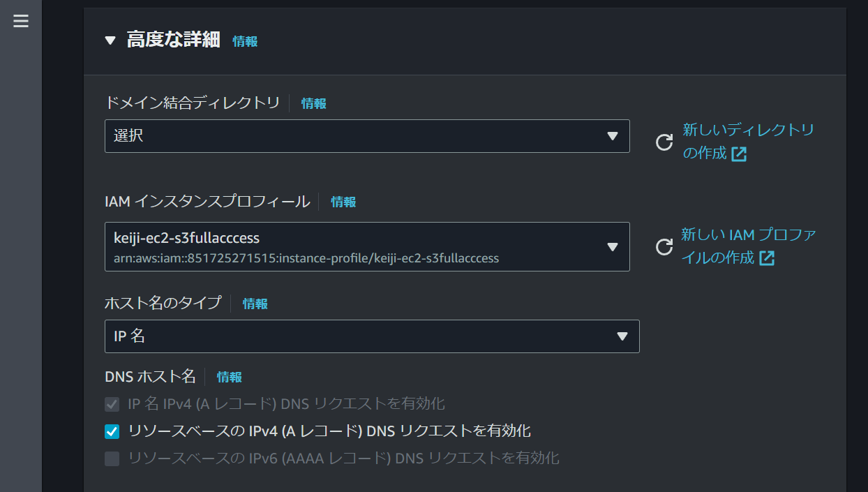
Task: Click the external link icon beside 新しいディレクトリの作成
Action: [x=739, y=154]
